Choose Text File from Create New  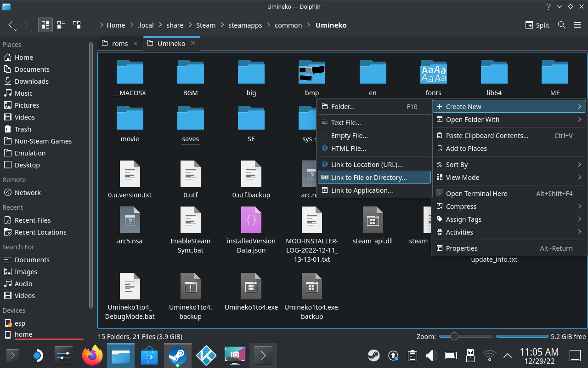pyautogui.click(x=374, y=123)
